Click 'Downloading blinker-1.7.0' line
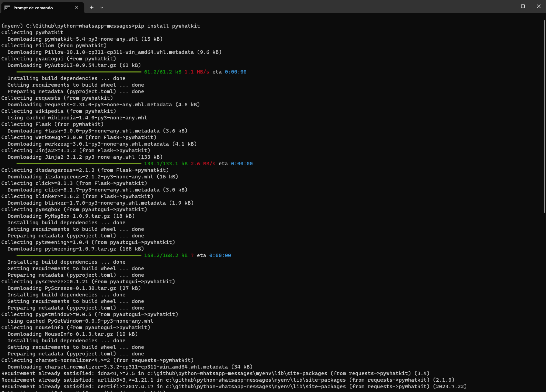Screen dimensions: 546x392 coord(100,203)
